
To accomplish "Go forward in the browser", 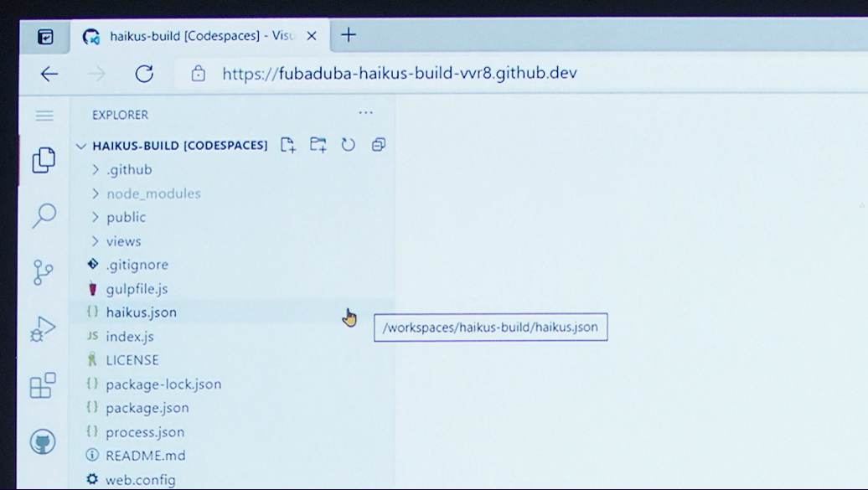I will pyautogui.click(x=97, y=74).
